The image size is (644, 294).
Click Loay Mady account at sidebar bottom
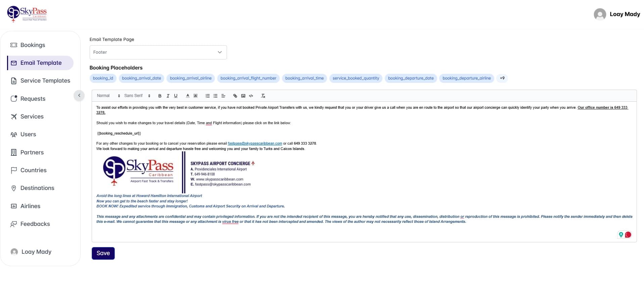(31, 252)
